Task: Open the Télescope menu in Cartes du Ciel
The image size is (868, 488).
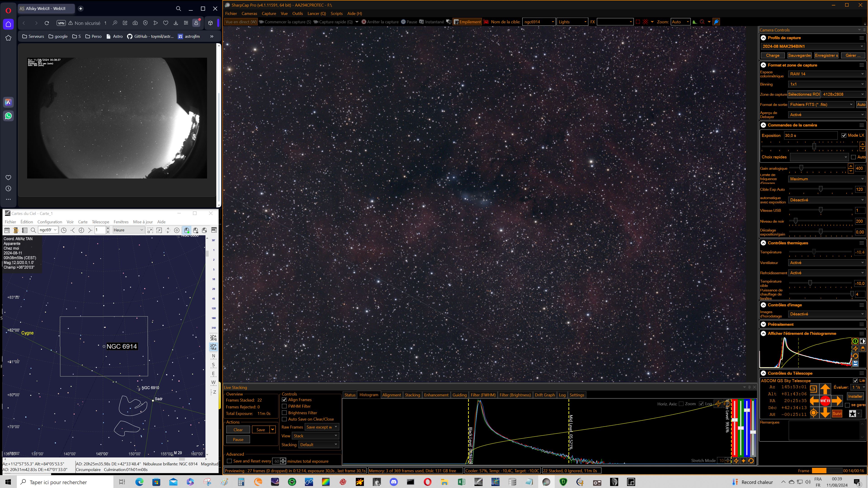Action: point(100,222)
